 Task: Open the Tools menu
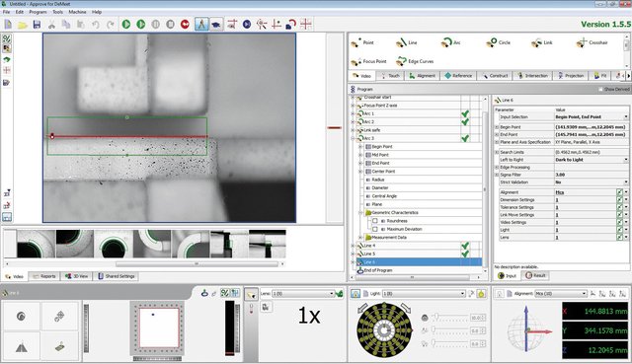click(57, 12)
